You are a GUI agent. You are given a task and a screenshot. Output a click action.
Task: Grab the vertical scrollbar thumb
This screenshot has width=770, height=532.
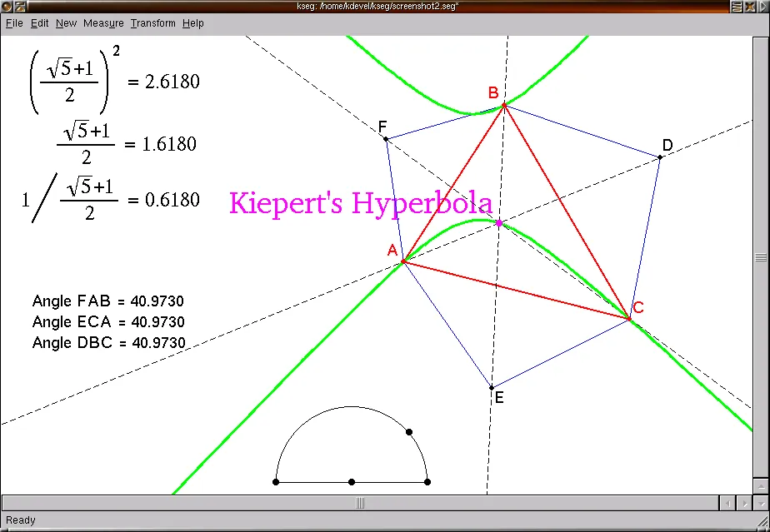click(x=760, y=257)
